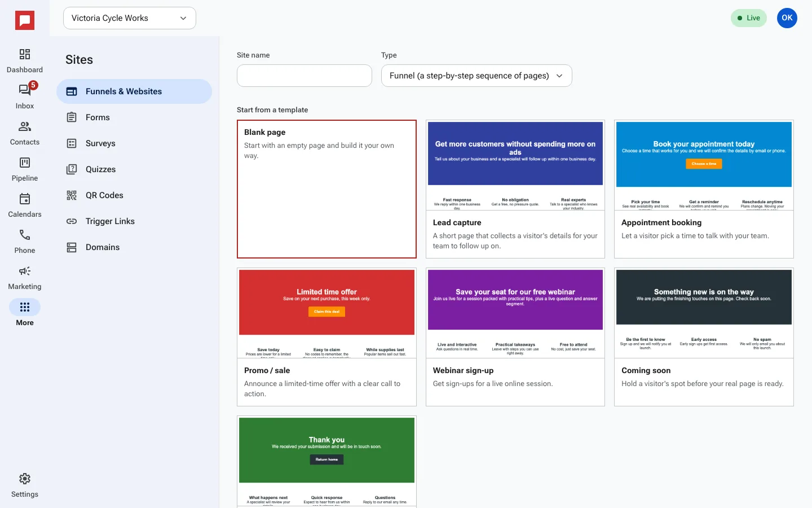Open Calendars icon
The height and width of the screenshot is (508, 812).
25,199
